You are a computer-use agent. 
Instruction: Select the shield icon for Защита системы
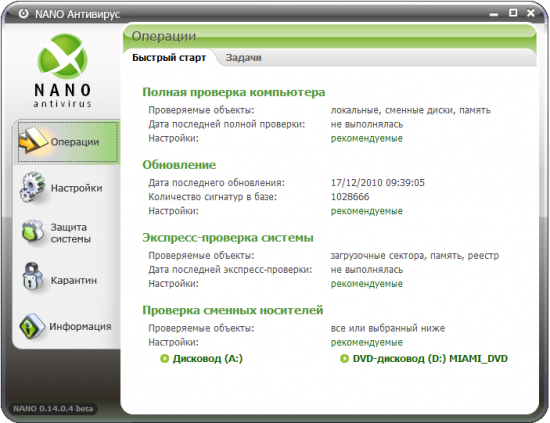coord(33,232)
